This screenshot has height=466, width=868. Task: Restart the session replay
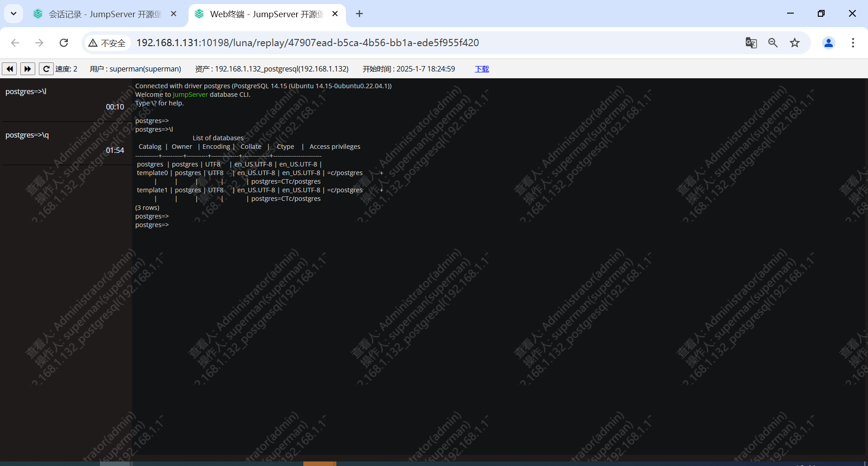[46, 69]
